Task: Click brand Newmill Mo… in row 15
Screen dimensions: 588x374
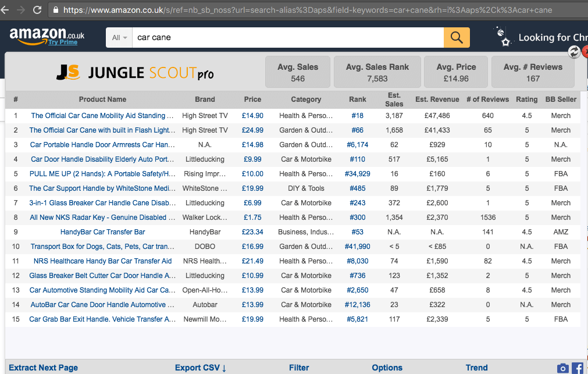Action: 205,319
